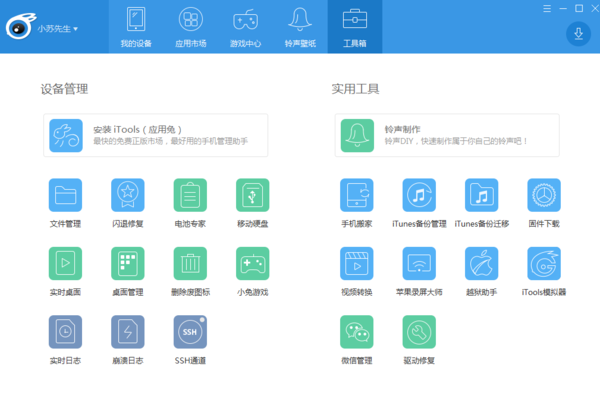
Task: Open the 删除废图标 trash icon tool
Action: 190,264
